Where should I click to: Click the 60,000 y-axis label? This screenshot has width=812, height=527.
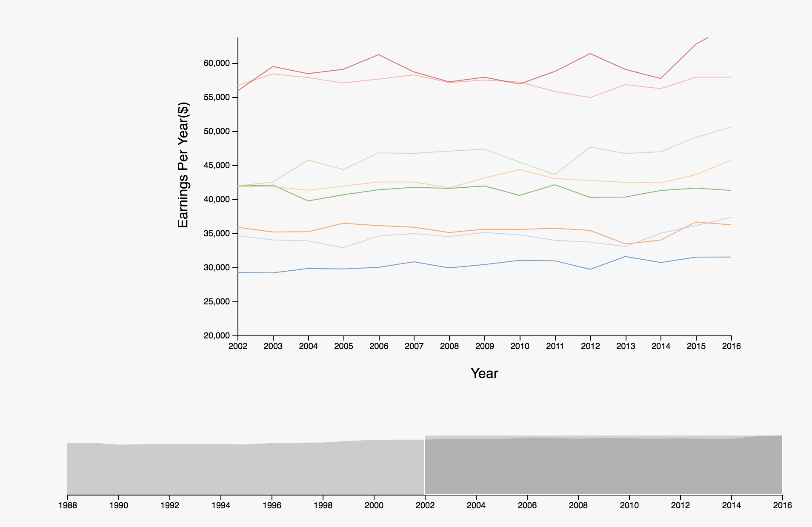[217, 63]
